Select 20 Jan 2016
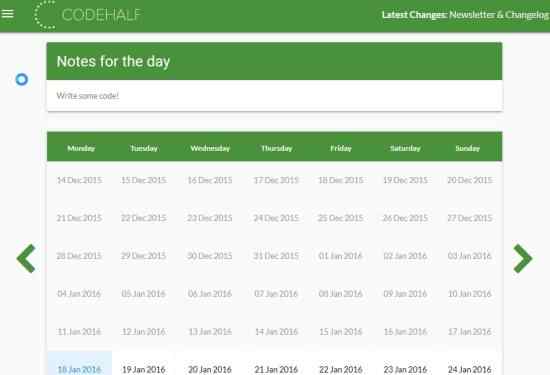550x375 pixels. tap(210, 369)
